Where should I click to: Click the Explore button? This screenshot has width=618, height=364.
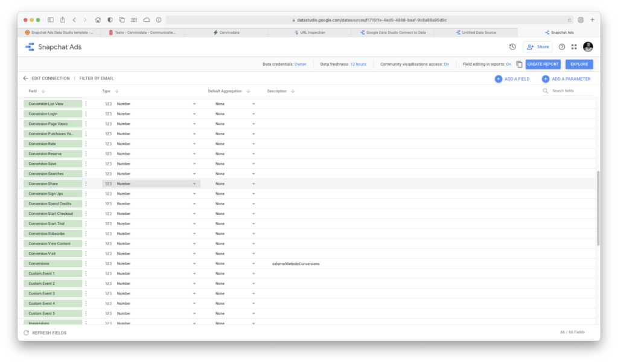pyautogui.click(x=579, y=64)
